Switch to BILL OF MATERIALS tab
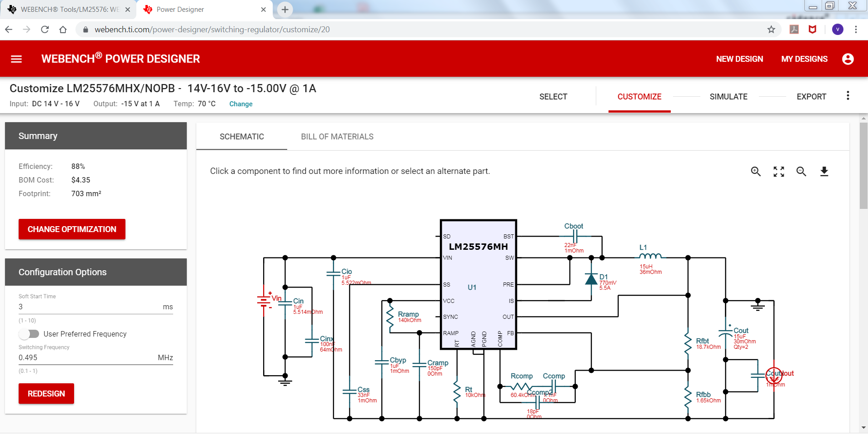The height and width of the screenshot is (436, 868). click(337, 137)
